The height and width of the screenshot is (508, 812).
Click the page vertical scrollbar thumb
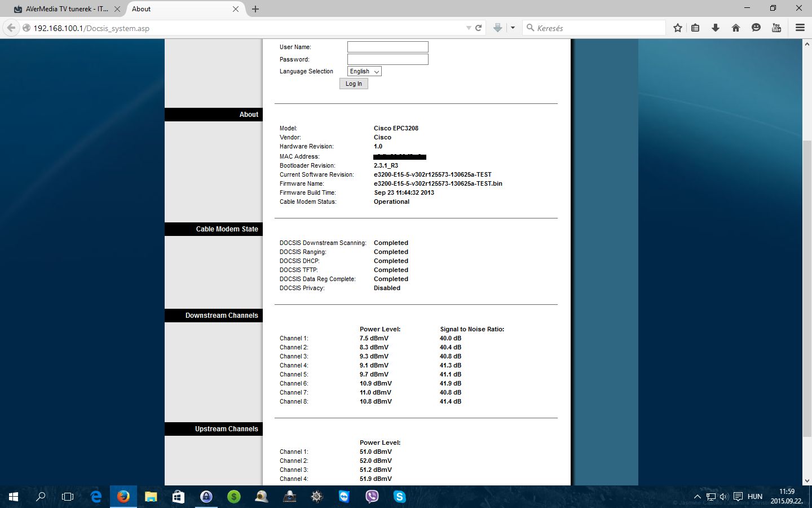click(807, 288)
